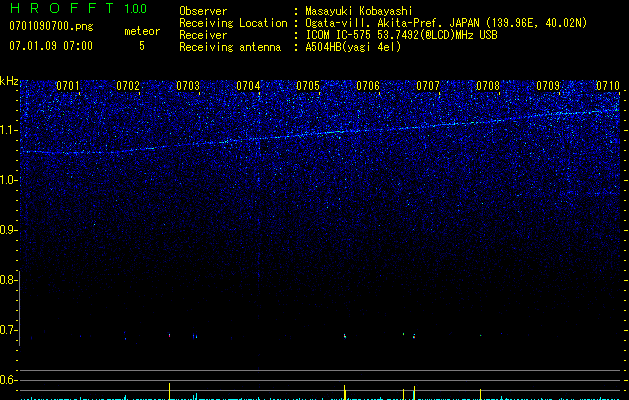Viewport: 629px width, 400px height.
Task: Click the kHz axis unit label
Action: [9, 80]
